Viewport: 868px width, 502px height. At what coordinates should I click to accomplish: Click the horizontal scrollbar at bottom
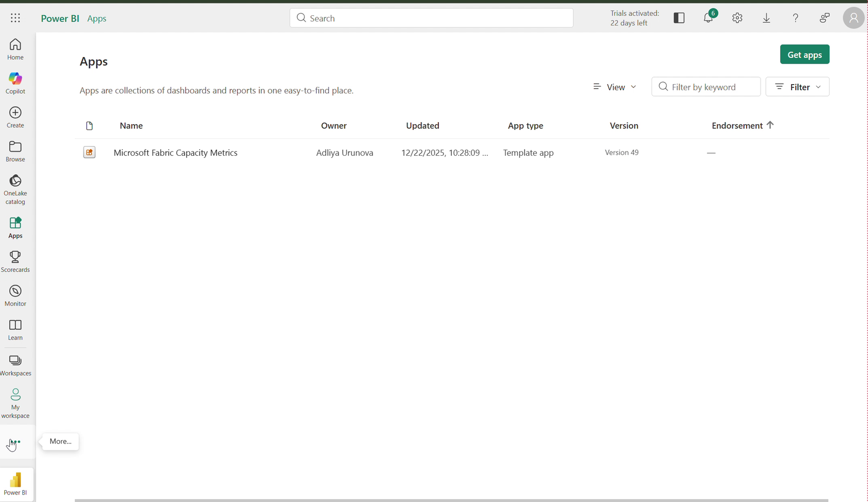pyautogui.click(x=451, y=500)
